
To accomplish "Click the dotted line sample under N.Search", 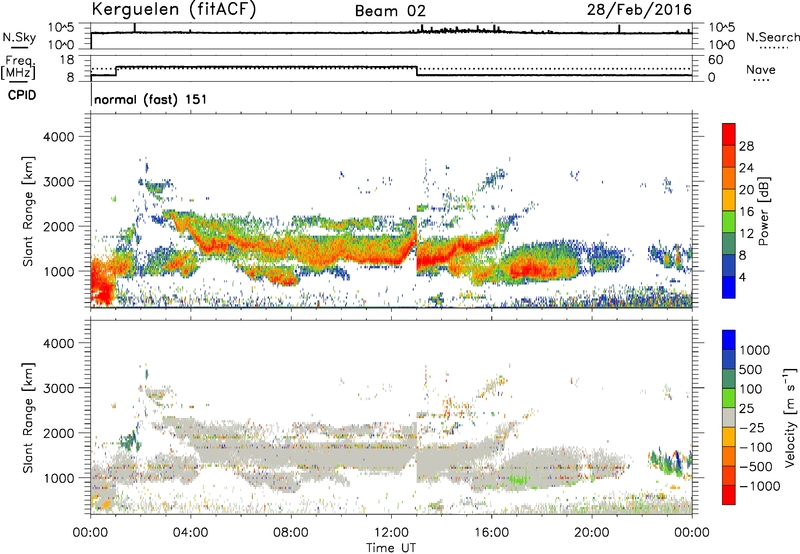I will [x=773, y=48].
